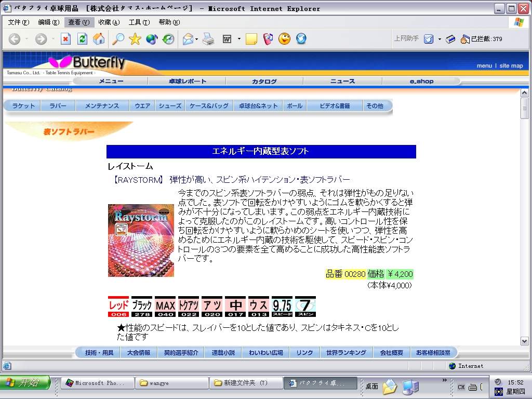Select the シューズ catalog category
532x399 pixels.
pos(170,106)
